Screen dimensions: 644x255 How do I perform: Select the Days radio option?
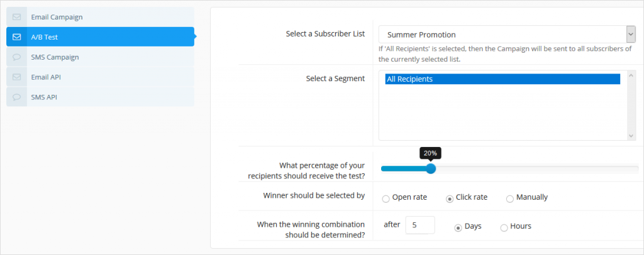click(458, 228)
